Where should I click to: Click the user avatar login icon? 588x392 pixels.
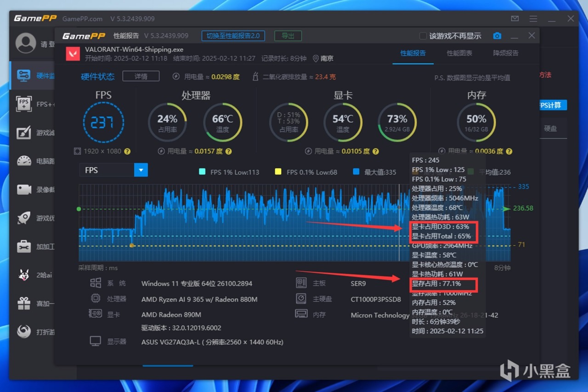click(26, 44)
